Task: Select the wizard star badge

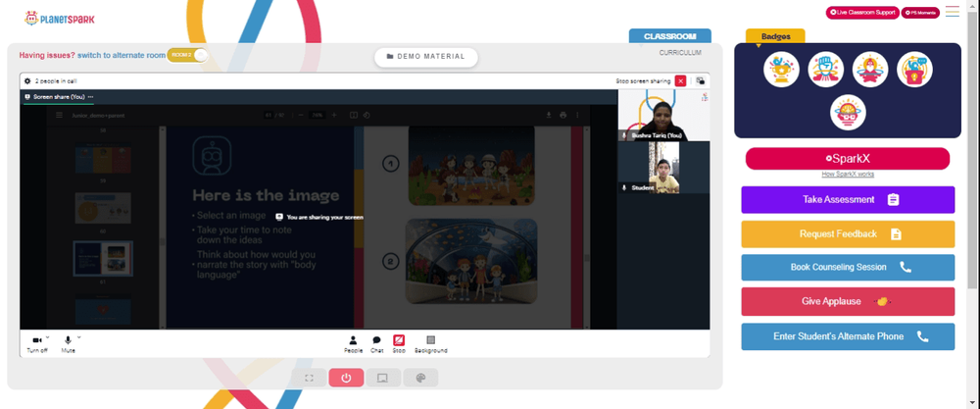Action: (x=870, y=70)
